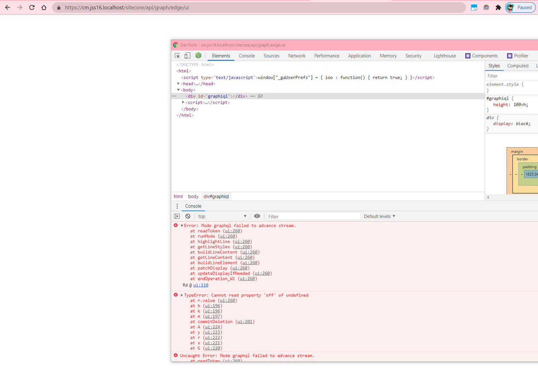The width and height of the screenshot is (538, 392).
Task: Click the console Filter input
Action: tap(313, 216)
